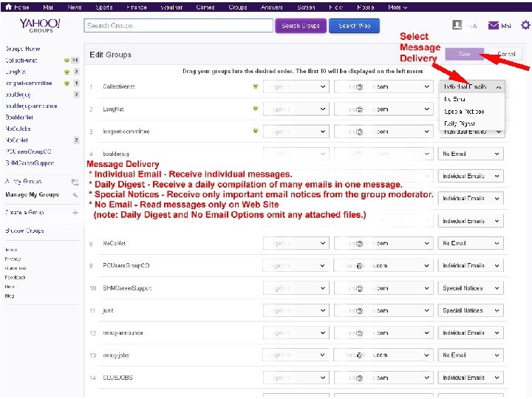Click the PCUsersGroupCO group name in list
532x399 pixels.
click(x=126, y=266)
